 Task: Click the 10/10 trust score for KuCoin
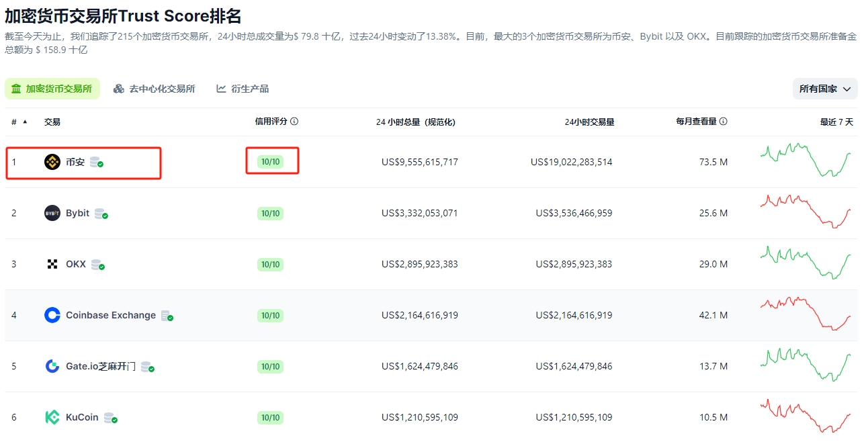[x=271, y=417]
